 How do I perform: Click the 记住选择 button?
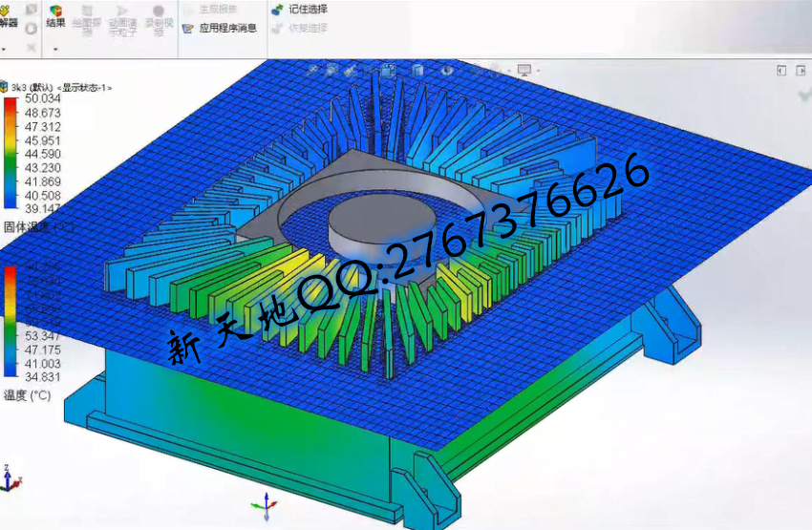pyautogui.click(x=277, y=10)
